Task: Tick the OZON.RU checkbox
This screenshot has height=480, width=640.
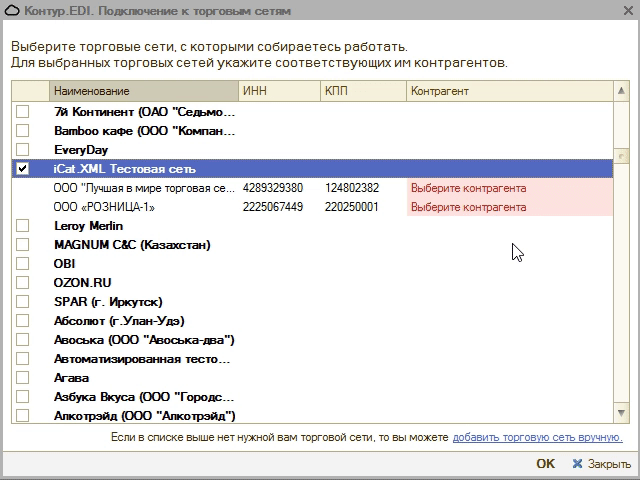Action: point(22,282)
